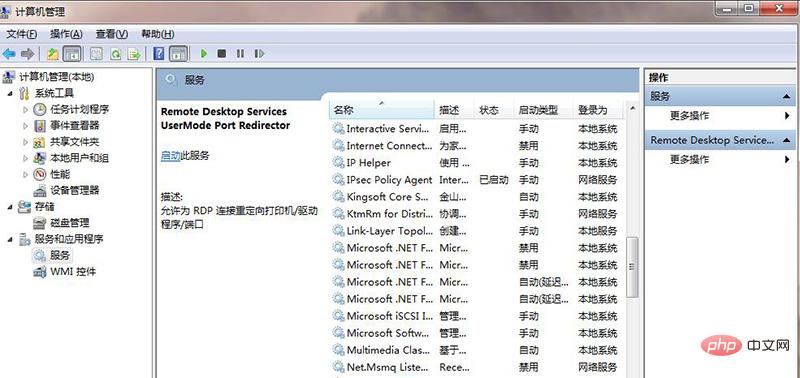This screenshot has height=378, width=800.
Task: Click the Back arrow toolbar icon
Action: tap(9, 54)
